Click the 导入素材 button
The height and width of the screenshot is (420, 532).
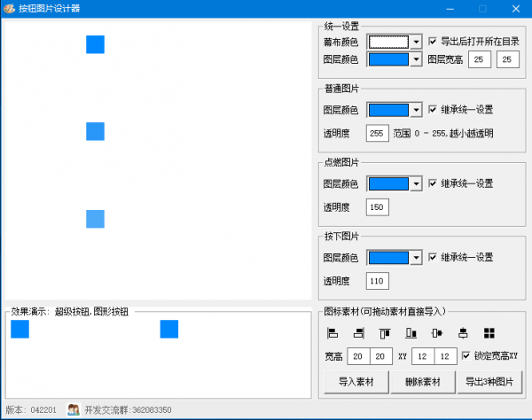tap(356, 382)
